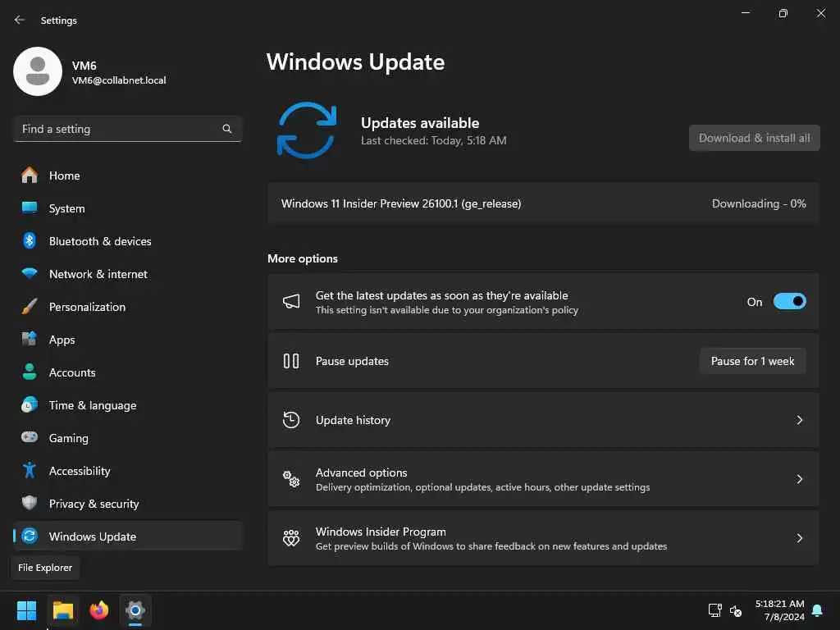Click the Insider Program hearts icon
Screen dimensions: 840x630
coord(291,538)
